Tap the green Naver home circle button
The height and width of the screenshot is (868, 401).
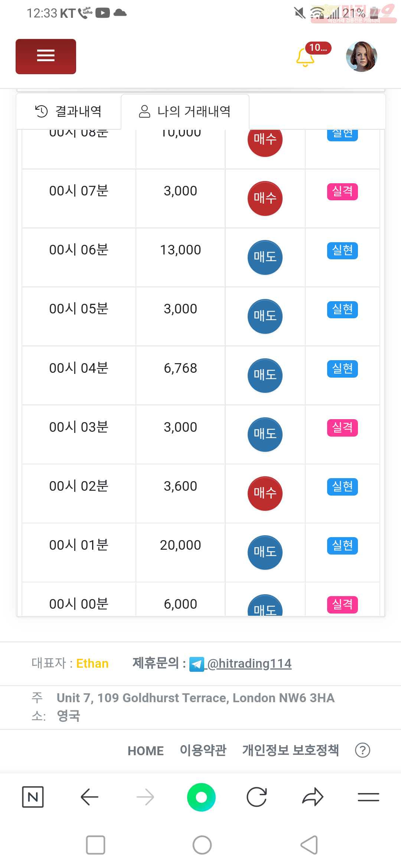201,797
